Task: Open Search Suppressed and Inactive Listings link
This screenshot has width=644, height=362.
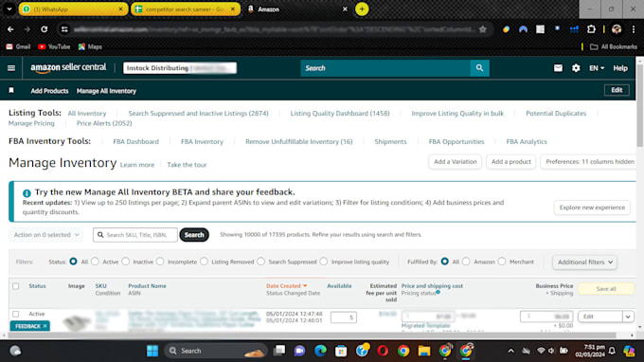Action: [198, 114]
